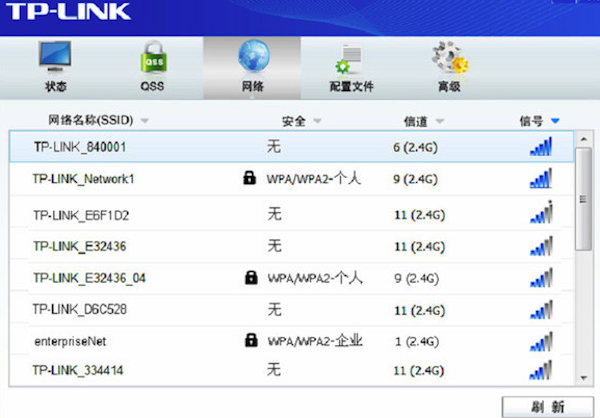The width and height of the screenshot is (600, 418).
Task: Click WPA/WPA2-企业 security text
Action: coord(315,341)
